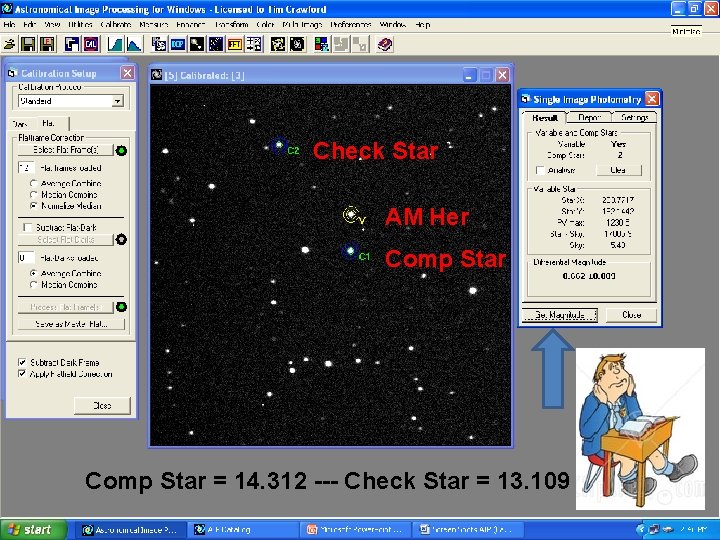Click Close button in Calibration Setup
This screenshot has width=720, height=540.
102,406
